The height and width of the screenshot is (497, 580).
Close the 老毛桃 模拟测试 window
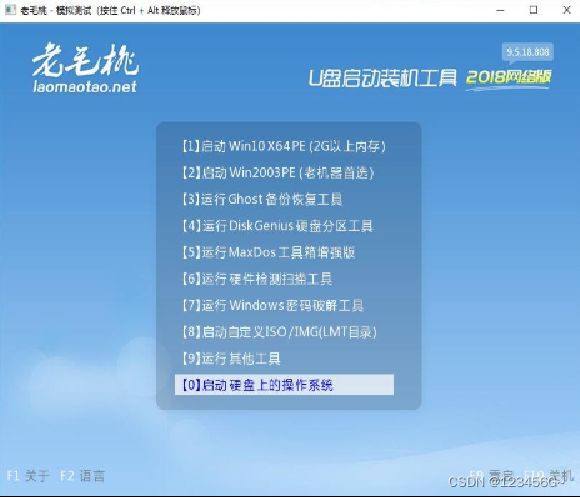pos(567,10)
